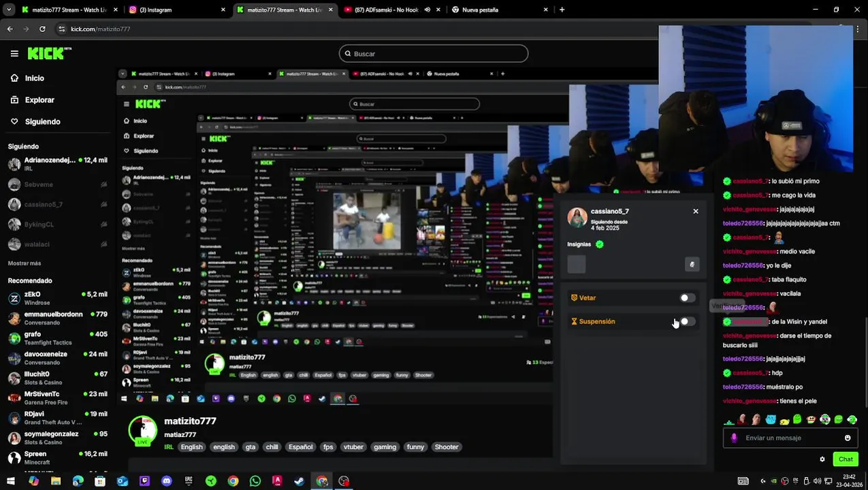
Task: Click the Enviar un mensaje input
Action: click(790, 438)
